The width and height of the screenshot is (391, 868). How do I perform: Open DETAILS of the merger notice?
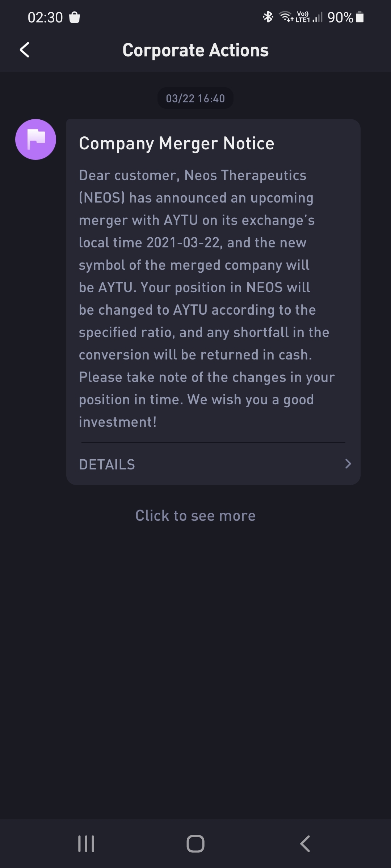[107, 464]
